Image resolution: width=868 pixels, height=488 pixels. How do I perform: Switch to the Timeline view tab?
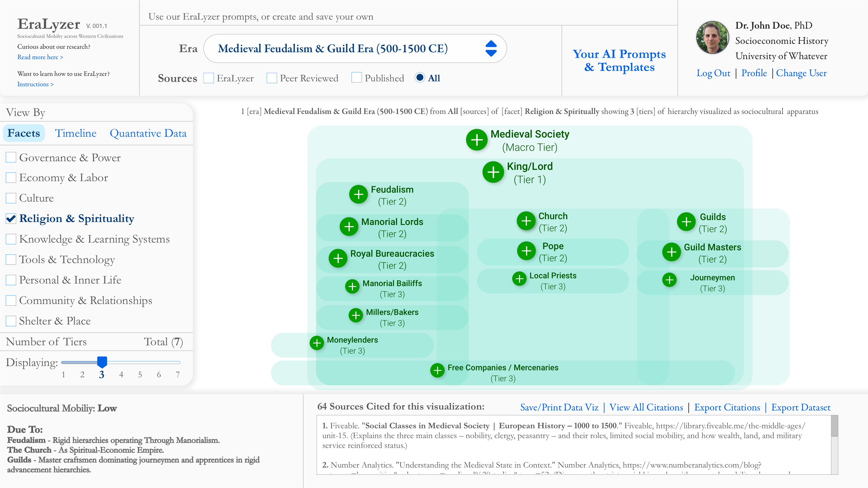coord(76,133)
